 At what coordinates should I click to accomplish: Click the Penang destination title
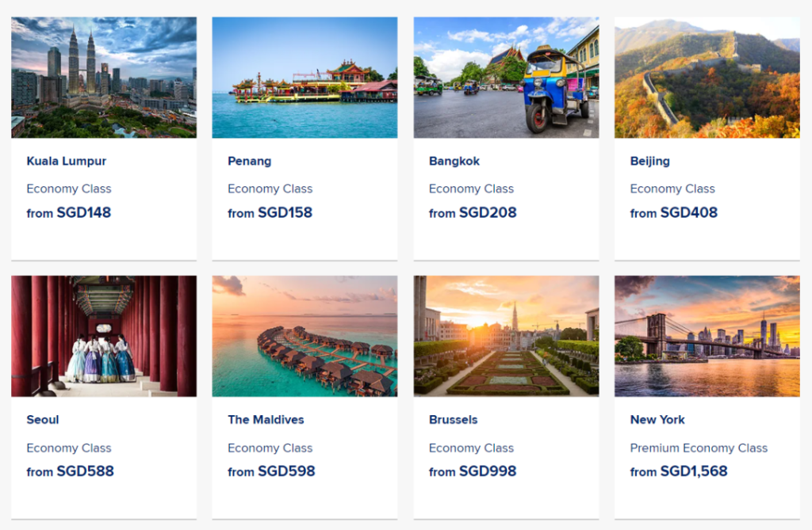click(250, 161)
